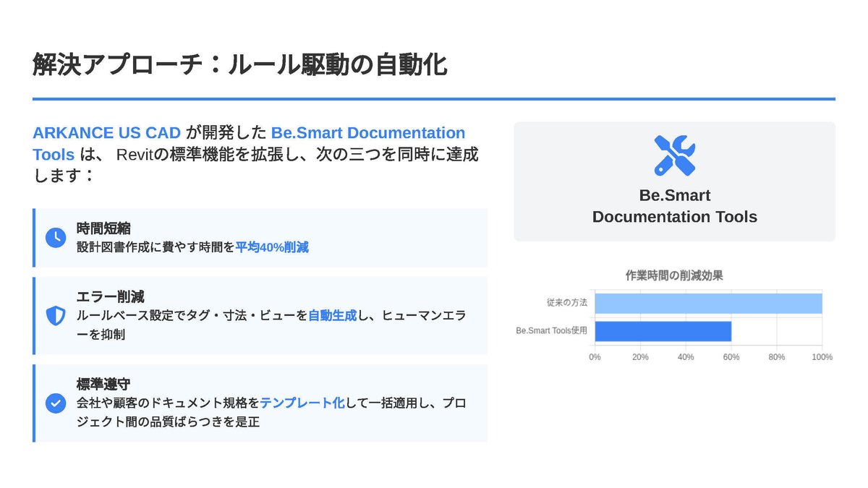
Task: Click the Be.Smart Tools使用 progress bar
Action: [663, 332]
